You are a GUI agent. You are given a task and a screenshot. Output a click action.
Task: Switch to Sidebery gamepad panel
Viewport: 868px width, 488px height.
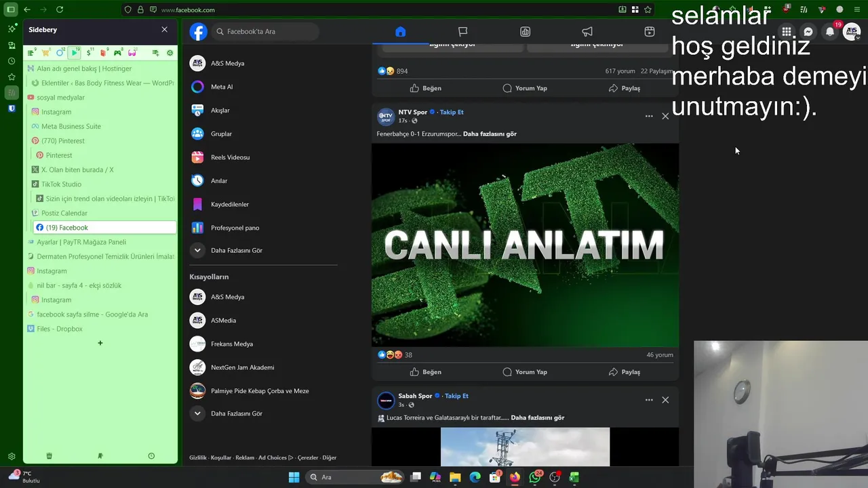pos(118,52)
